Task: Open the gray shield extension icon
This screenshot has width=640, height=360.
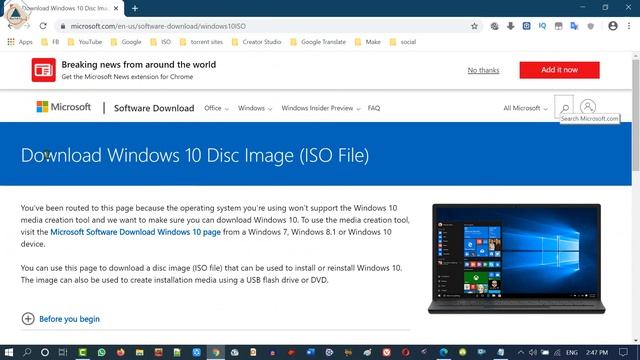Action: pos(590,26)
